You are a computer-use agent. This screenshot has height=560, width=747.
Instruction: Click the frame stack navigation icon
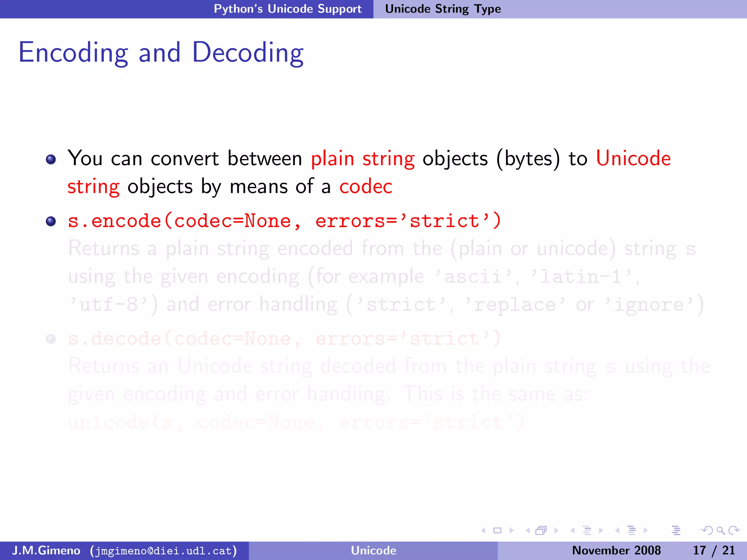click(x=541, y=530)
